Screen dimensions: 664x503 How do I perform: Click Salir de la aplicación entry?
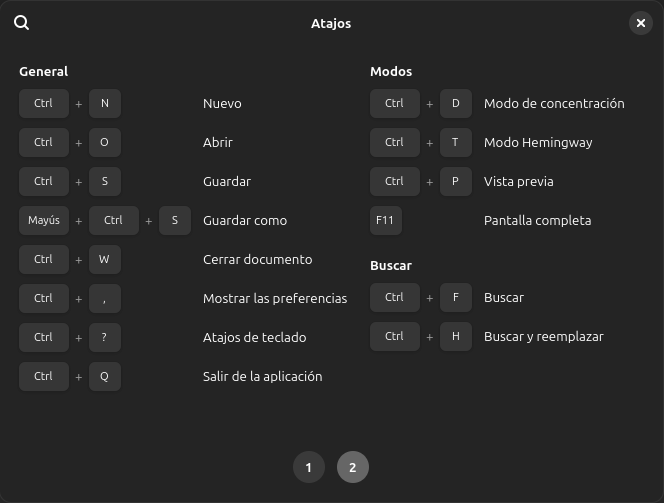pyautogui.click(x=262, y=376)
